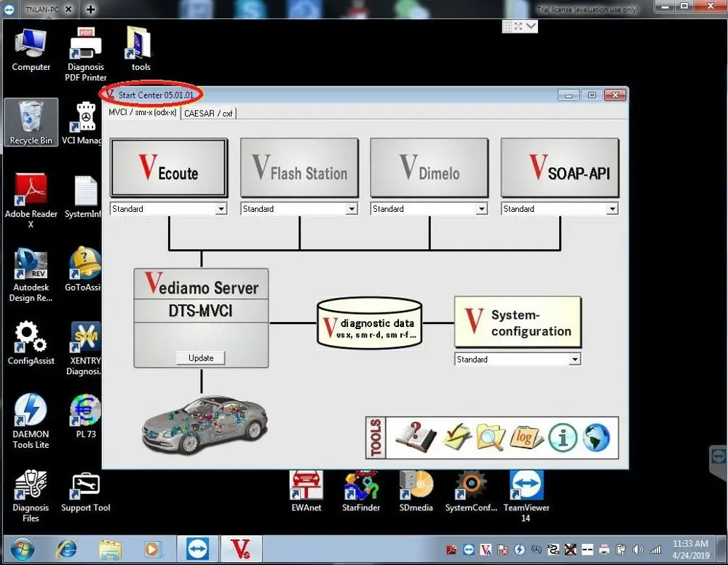This screenshot has width=728, height=565.
Task: Select the Autodesk Design Review desktop icon
Action: tap(31, 274)
